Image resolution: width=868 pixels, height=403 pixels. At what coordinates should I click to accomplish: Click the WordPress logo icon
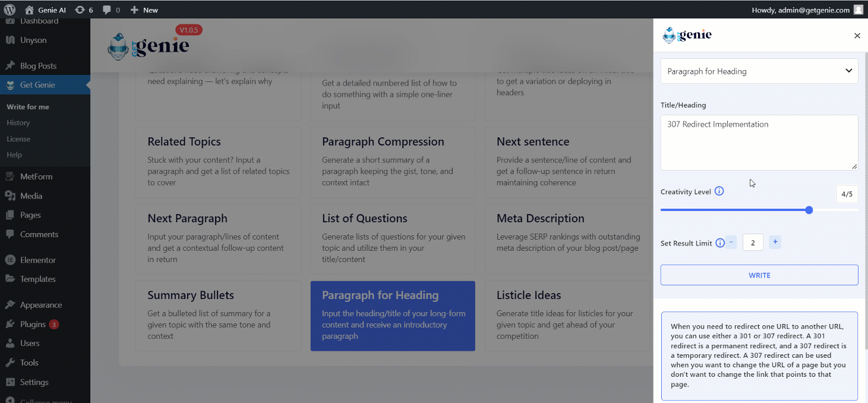click(x=10, y=10)
